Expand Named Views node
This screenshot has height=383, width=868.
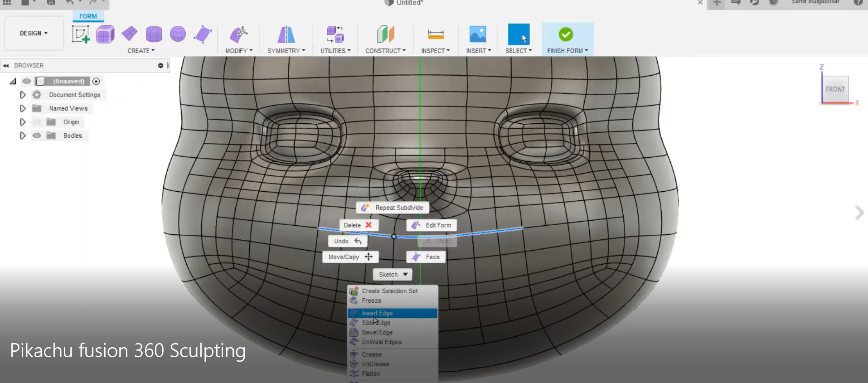23,108
